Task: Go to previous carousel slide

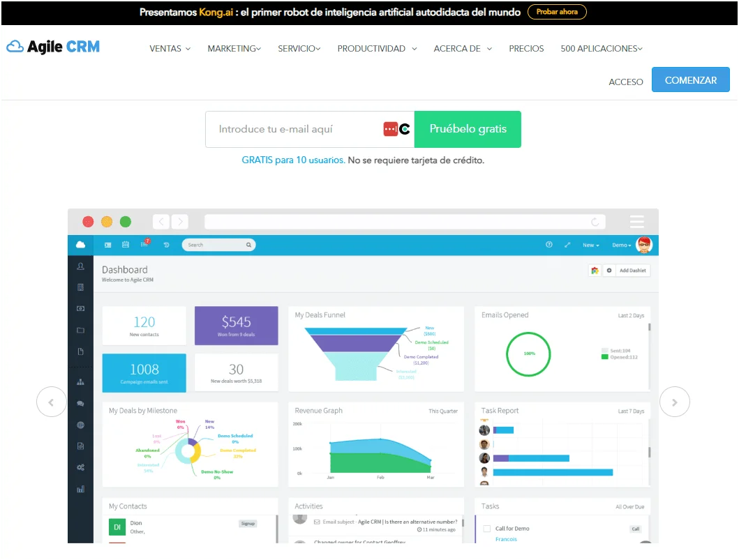Action: (52, 402)
